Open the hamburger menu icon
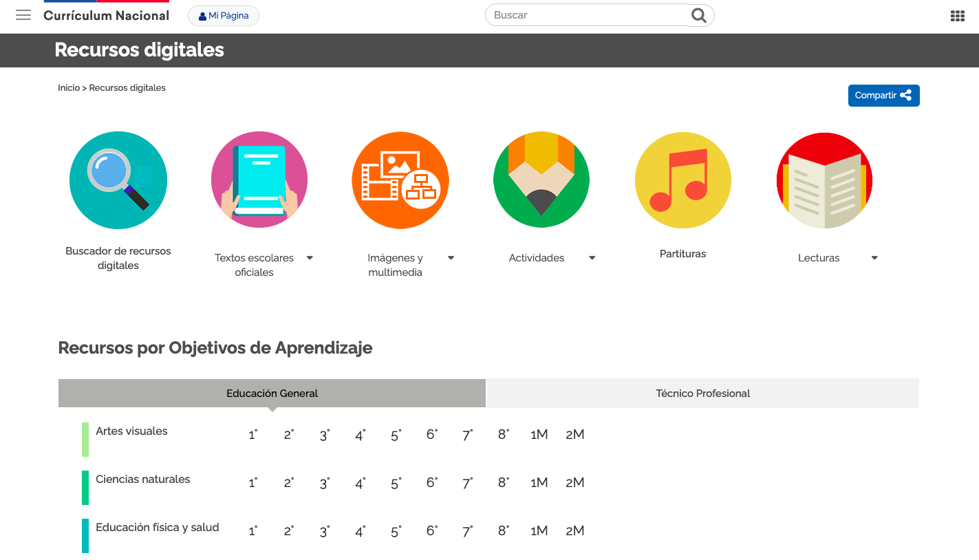This screenshot has width=979, height=560. (23, 15)
